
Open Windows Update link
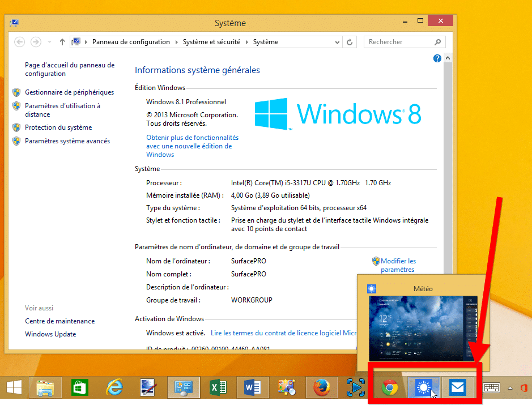[x=50, y=334]
